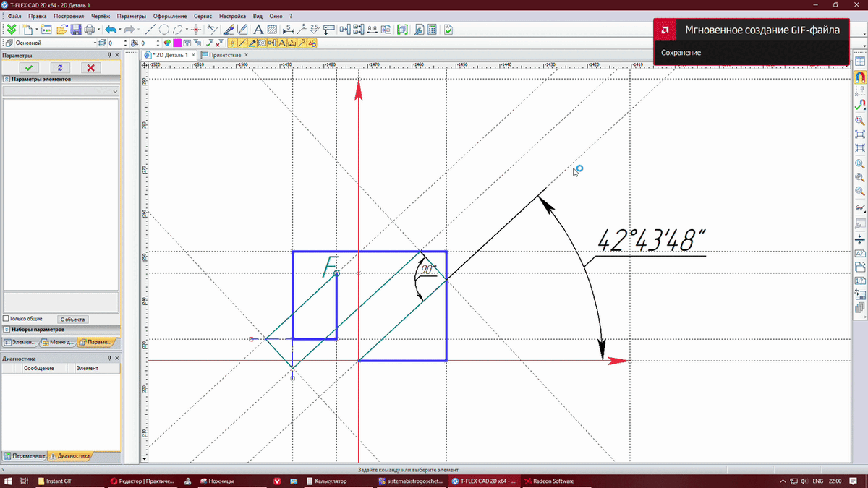
Task: Toggle the hatch selector filter in second toolbar
Action: point(263,43)
